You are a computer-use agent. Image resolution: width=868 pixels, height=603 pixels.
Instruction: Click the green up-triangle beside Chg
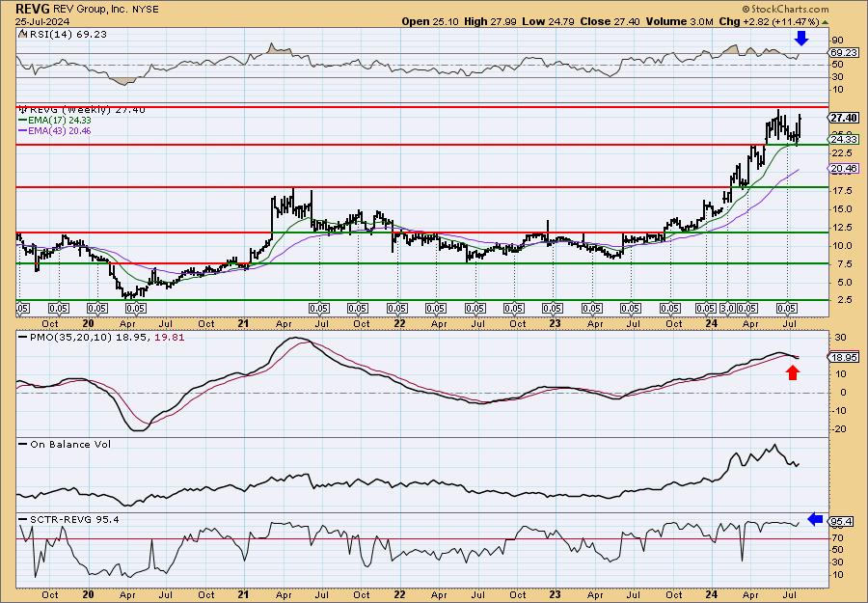click(825, 22)
